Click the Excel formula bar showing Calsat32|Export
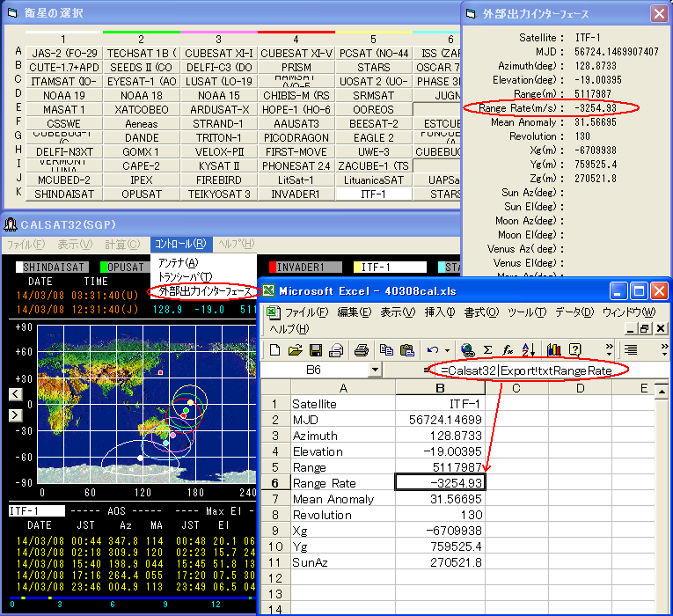 [x=552, y=370]
